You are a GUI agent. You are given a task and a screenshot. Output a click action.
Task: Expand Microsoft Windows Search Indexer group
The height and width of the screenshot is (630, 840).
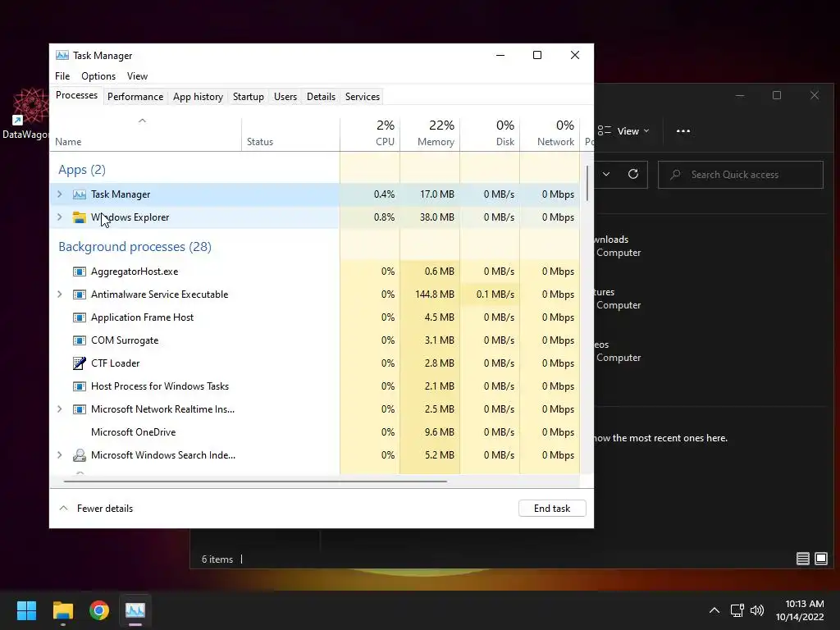59,454
